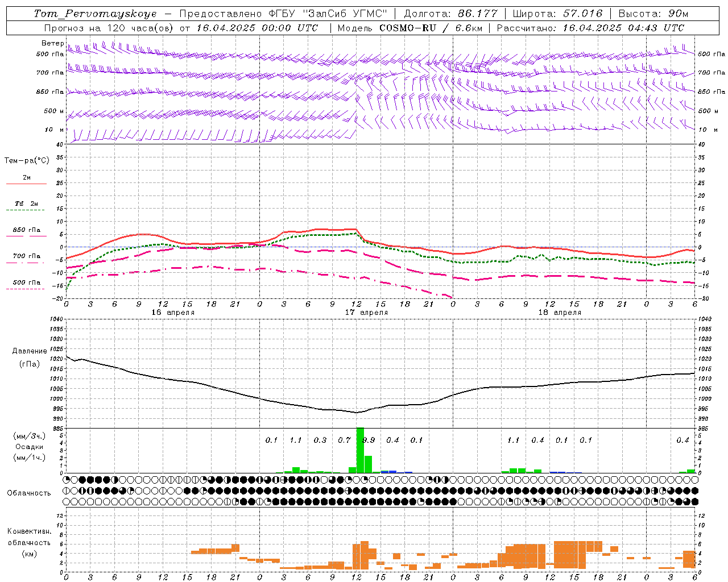Viewport: 728px width, 582px height.
Task: Click the Осадки section label
Action: (29, 447)
